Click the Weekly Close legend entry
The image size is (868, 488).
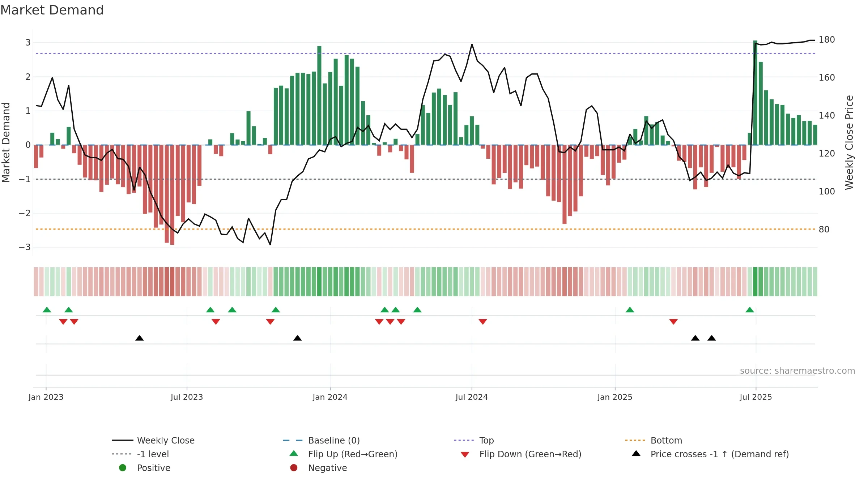click(x=153, y=440)
